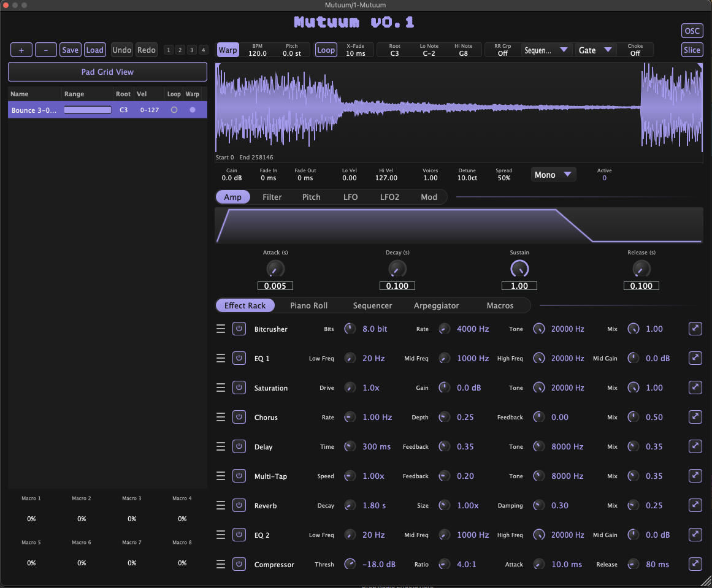Click the Undo button
This screenshot has width=712, height=588.
121,50
